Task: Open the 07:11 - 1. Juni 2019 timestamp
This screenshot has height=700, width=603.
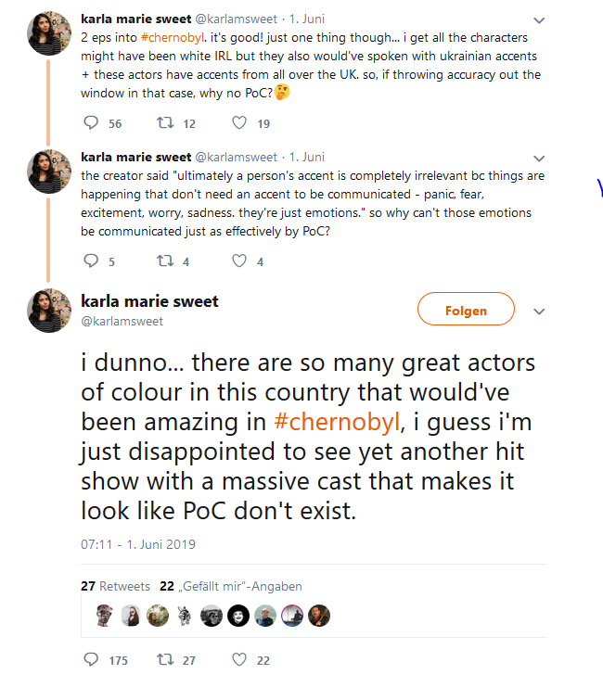Action: (138, 544)
